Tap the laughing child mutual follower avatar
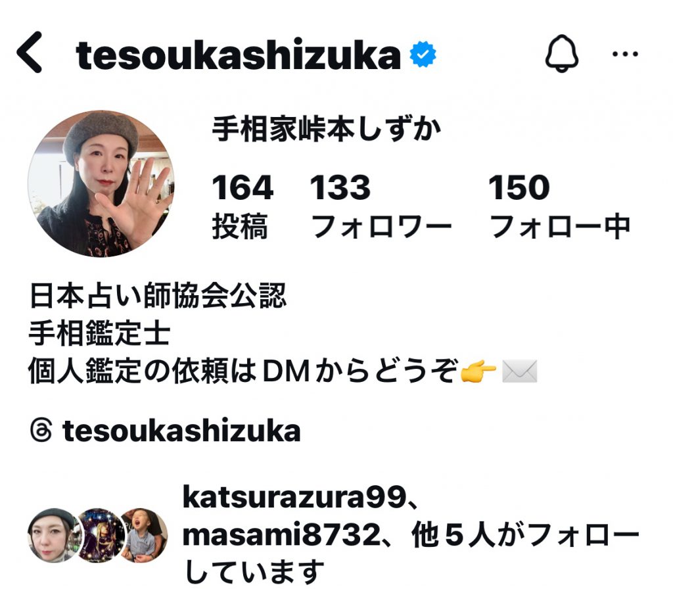The height and width of the screenshot is (616, 673). point(143,535)
